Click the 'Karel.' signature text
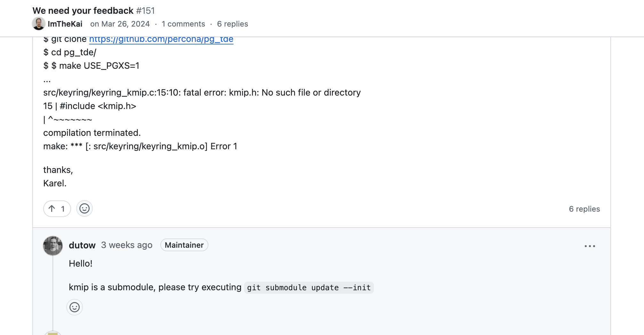Screen dimensions: 644x335 [x=55, y=183]
